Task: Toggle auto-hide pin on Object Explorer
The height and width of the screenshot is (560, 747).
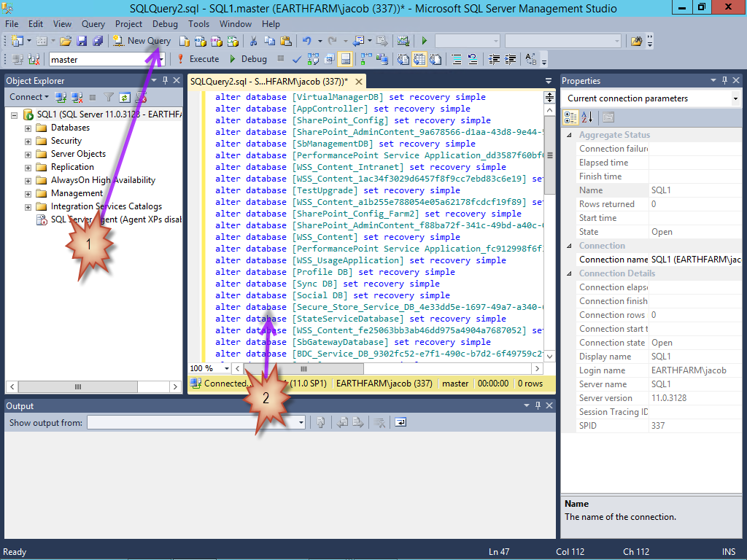Action: (x=166, y=80)
